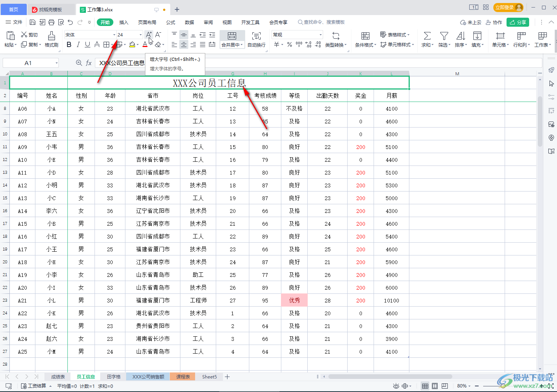Cut the selection with 剪切
The height and width of the screenshot is (392, 557).
[x=29, y=35]
